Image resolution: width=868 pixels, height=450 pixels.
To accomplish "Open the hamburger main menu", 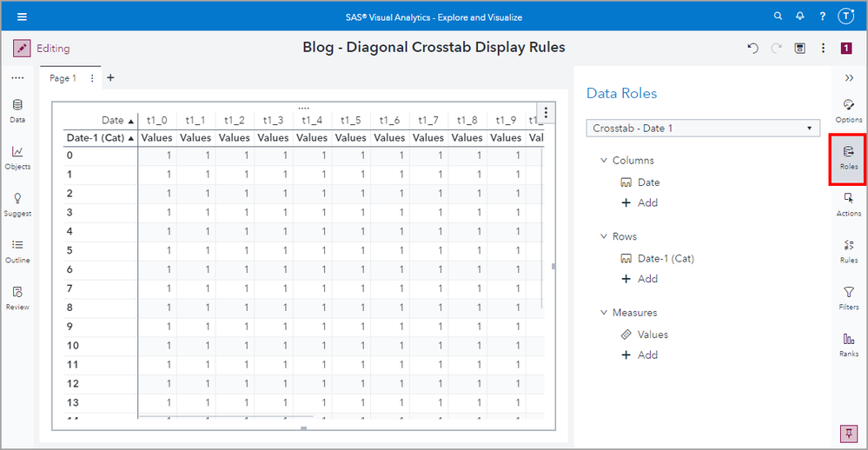I will tap(22, 17).
